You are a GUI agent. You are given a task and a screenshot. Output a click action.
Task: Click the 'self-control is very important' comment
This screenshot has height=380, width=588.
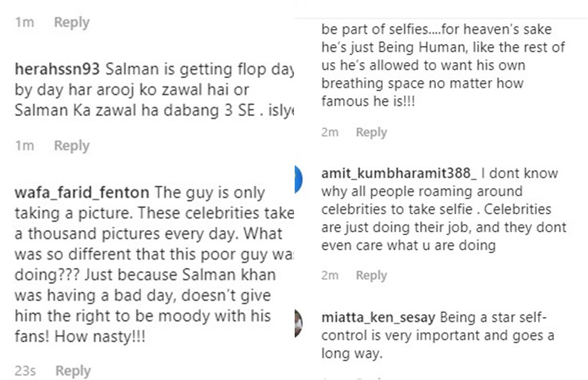coord(443,336)
